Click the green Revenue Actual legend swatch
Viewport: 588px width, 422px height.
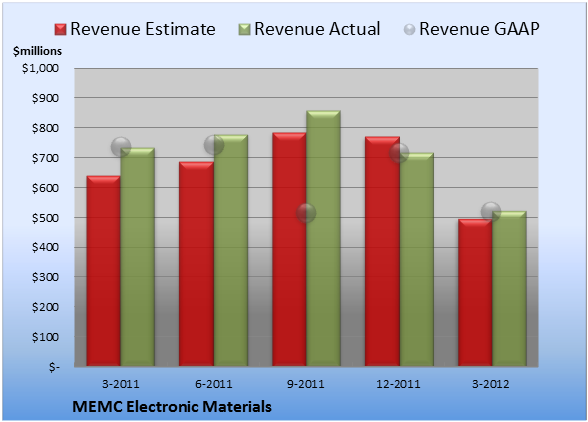(x=244, y=30)
